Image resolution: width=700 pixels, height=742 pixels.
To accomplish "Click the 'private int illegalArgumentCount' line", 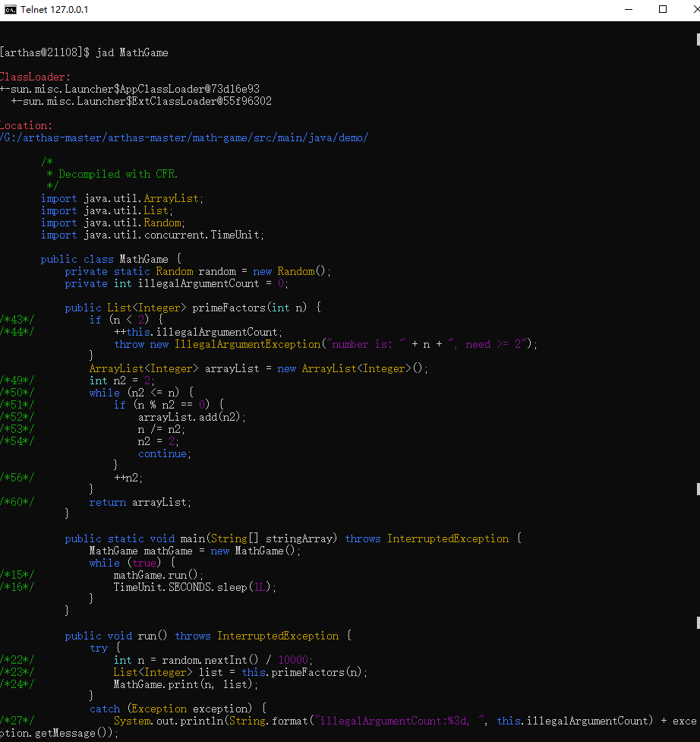I will pyautogui.click(x=176, y=283).
